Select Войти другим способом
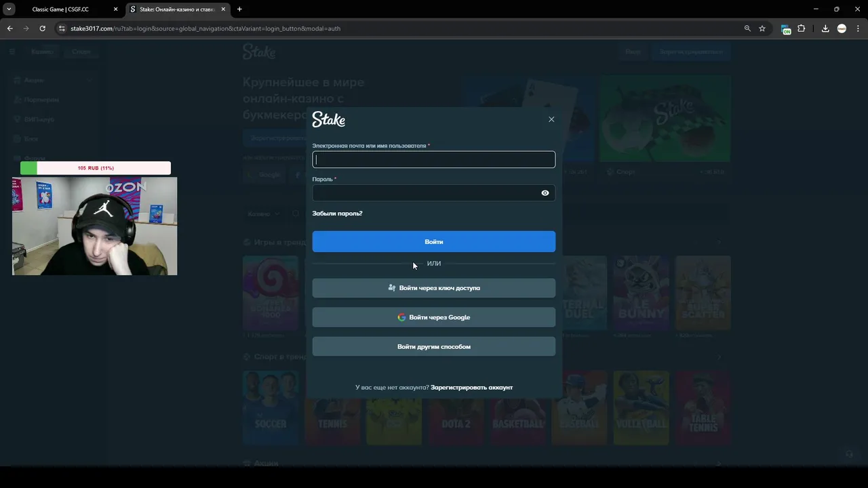This screenshot has width=868, height=488. (434, 346)
